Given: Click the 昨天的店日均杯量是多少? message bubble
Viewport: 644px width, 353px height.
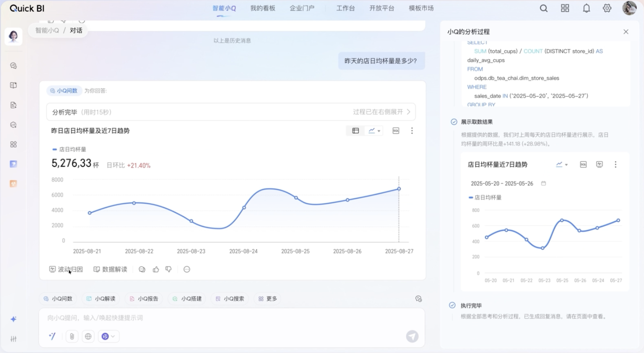Looking at the screenshot, I should [x=381, y=61].
